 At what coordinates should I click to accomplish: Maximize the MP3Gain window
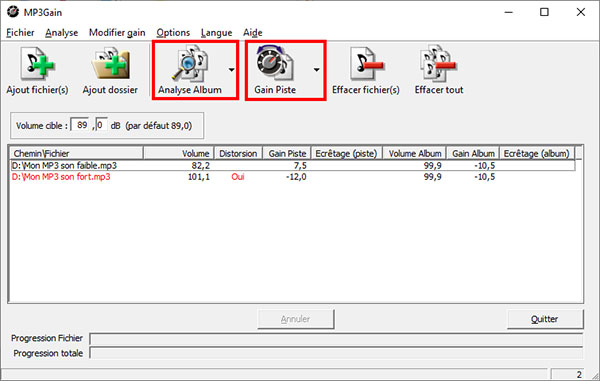pos(544,12)
